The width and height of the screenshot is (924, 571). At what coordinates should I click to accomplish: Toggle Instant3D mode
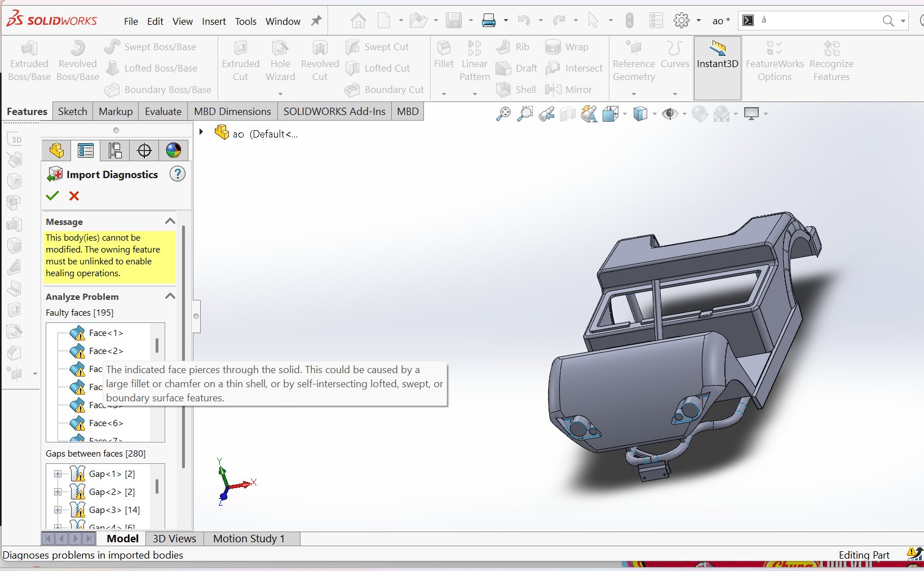tap(717, 68)
